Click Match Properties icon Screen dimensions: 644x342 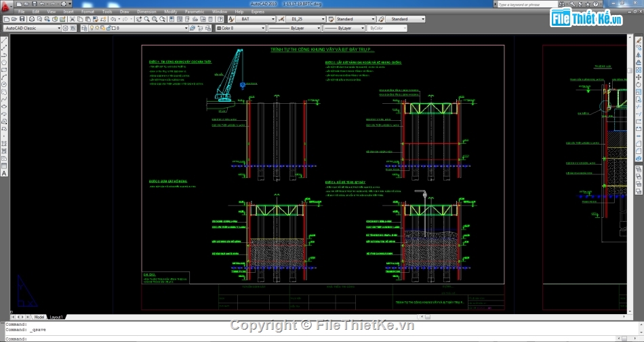[96, 19]
